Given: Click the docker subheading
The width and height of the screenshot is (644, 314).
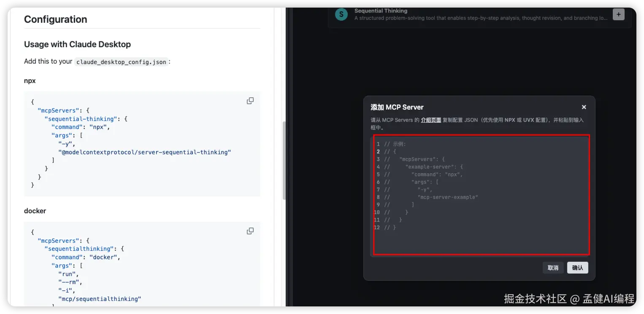Looking at the screenshot, I should pyautogui.click(x=35, y=211).
